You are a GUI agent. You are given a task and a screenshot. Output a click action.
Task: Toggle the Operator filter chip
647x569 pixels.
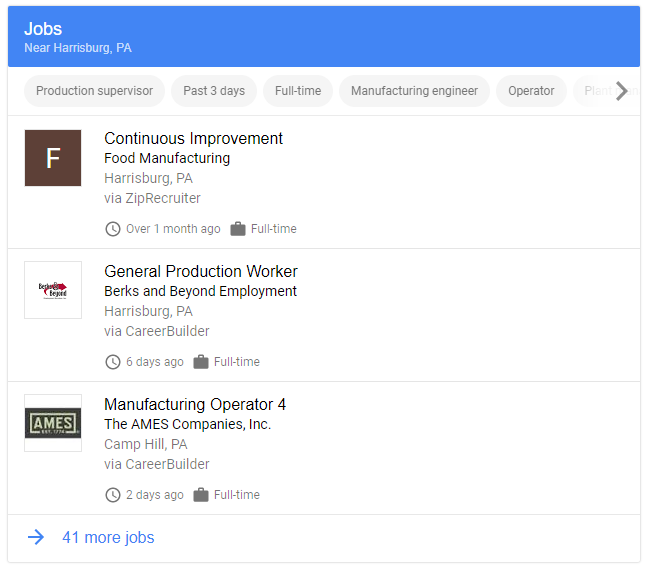point(531,91)
